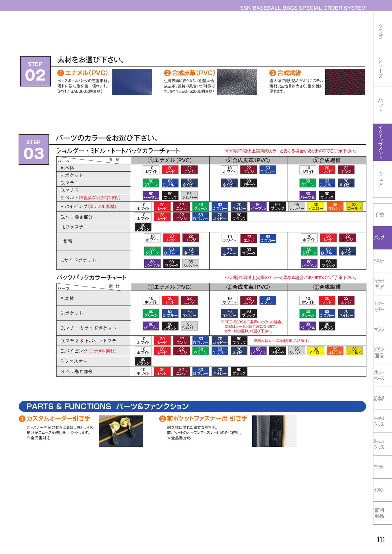Screen dimensions: 392x554
Task: Pick the 35 オレンジ piping swatch in backpack chart
Action: click(x=335, y=351)
